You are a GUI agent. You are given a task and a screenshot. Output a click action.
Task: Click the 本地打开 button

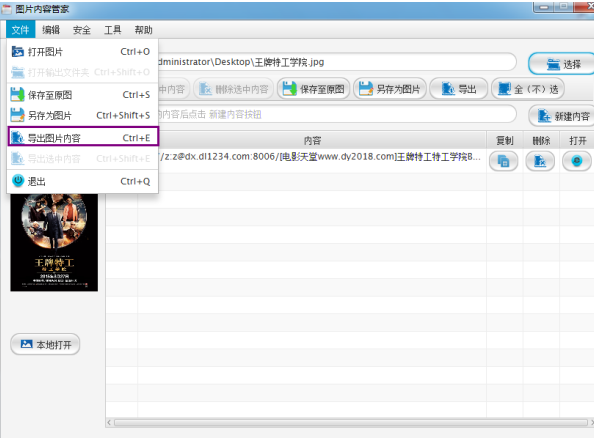[45, 344]
